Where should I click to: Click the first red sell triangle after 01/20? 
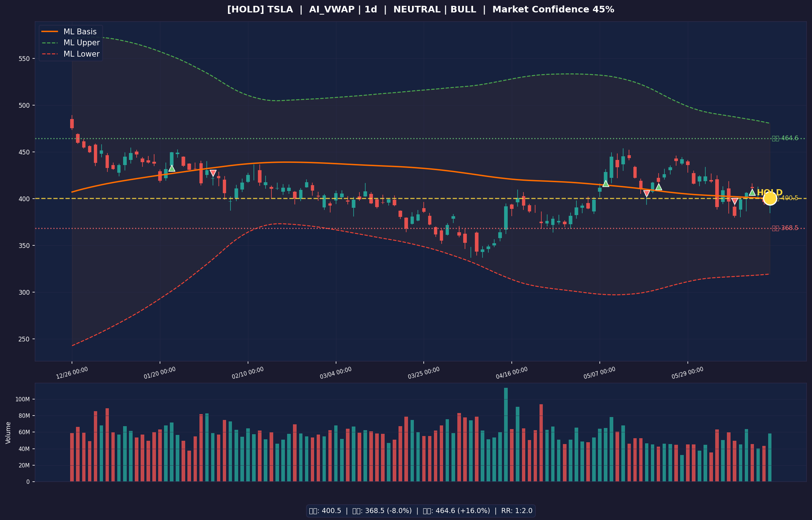pyautogui.click(x=213, y=173)
